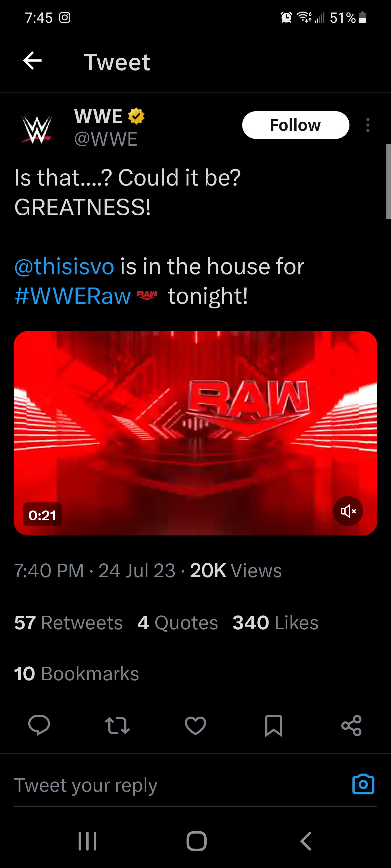
Task: View the 340 Likes list
Action: point(275,622)
